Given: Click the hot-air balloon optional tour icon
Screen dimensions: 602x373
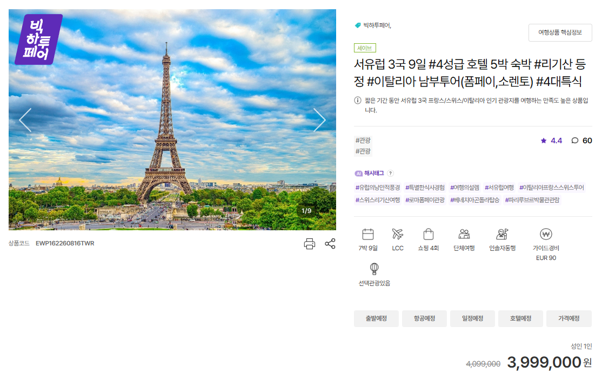Looking at the screenshot, I should (x=374, y=269).
